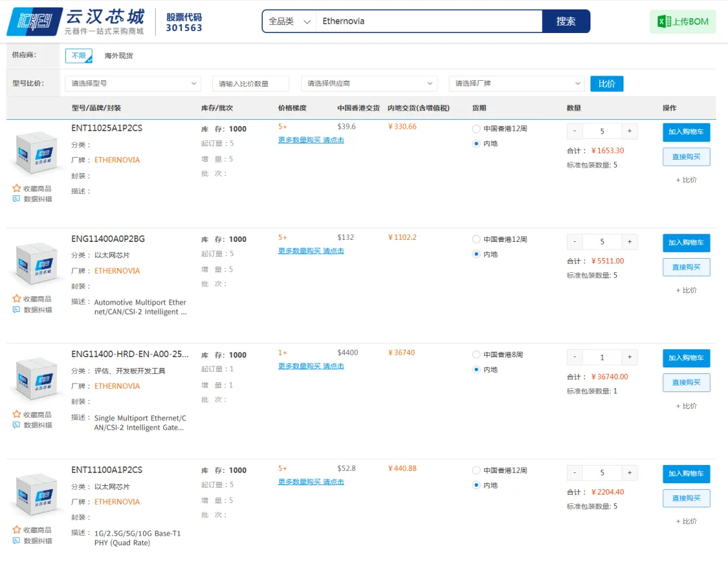Expand the 请选择厂牌 dropdown
The height and width of the screenshot is (566, 728).
click(516, 84)
